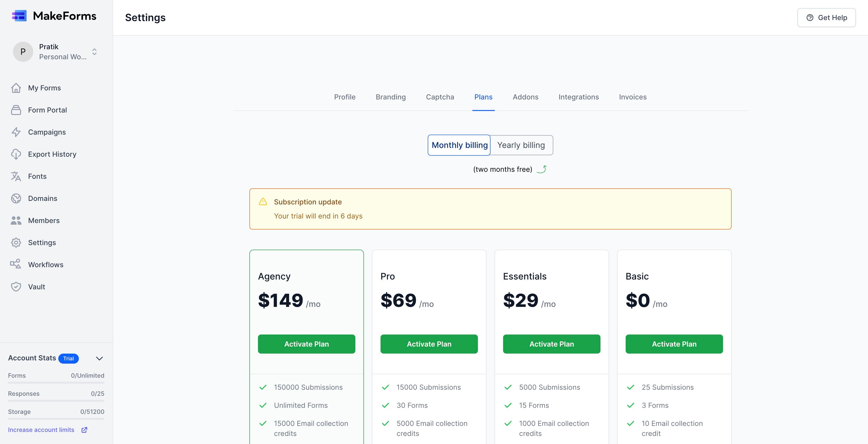
Task: Click '30 Forms' in Pro plan
Action: pos(412,405)
